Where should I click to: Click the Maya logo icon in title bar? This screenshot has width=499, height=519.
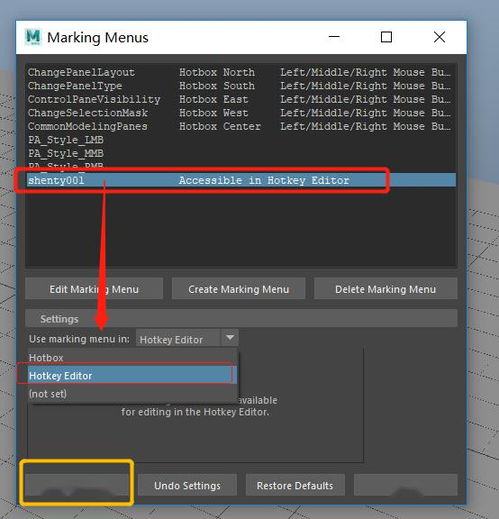pos(33,37)
